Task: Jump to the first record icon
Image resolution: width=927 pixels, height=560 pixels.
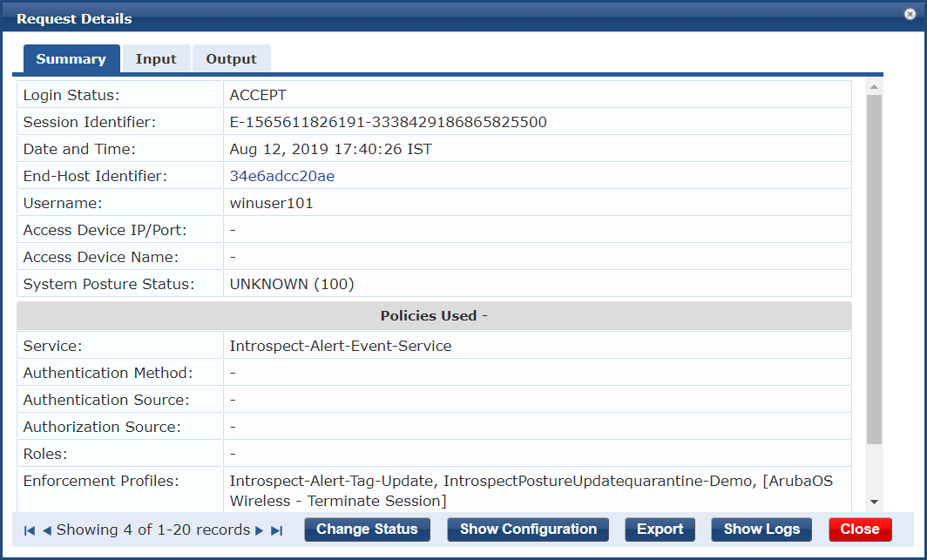Action: tap(29, 530)
